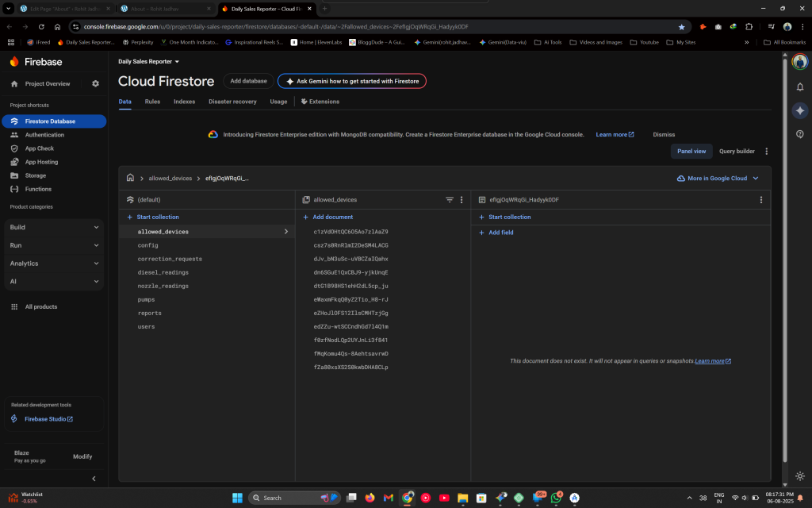Expand More in Google Cloud menu
Viewport: 812px width, 508px height.
718,179
